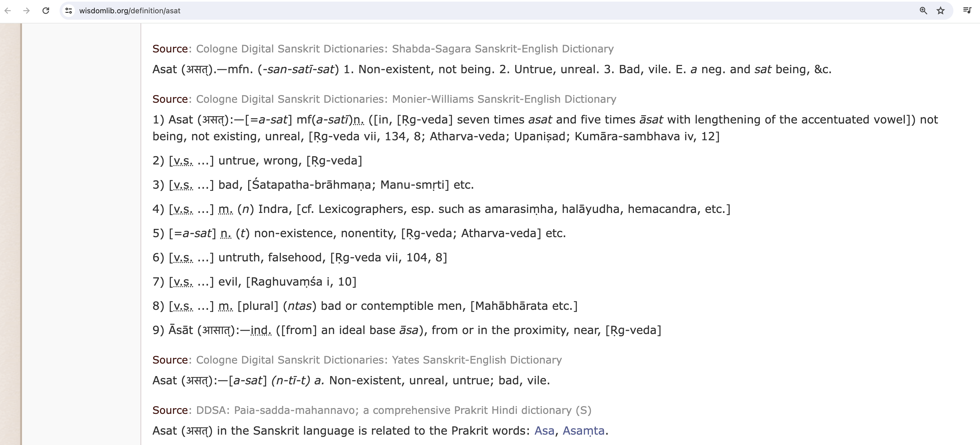980x445 pixels.
Task: Click the 'm.' abbreviation in entry 4
Action: (226, 209)
